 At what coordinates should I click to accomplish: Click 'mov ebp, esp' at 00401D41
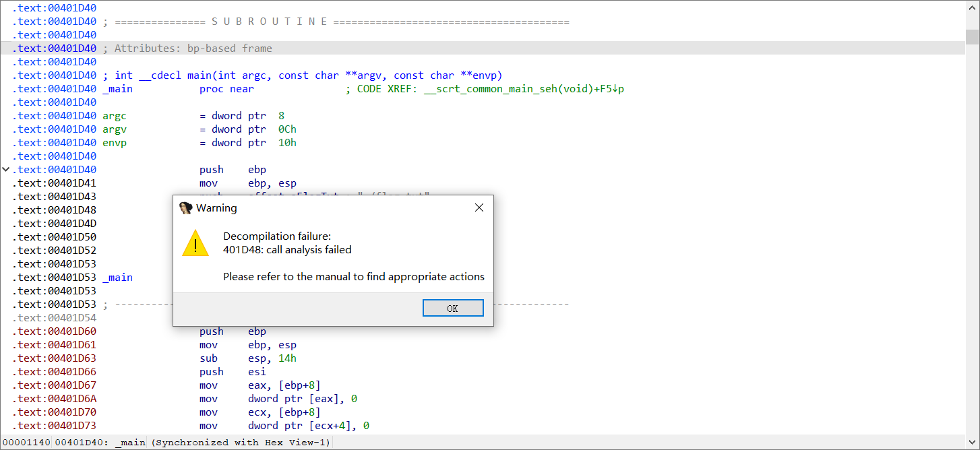(248, 183)
